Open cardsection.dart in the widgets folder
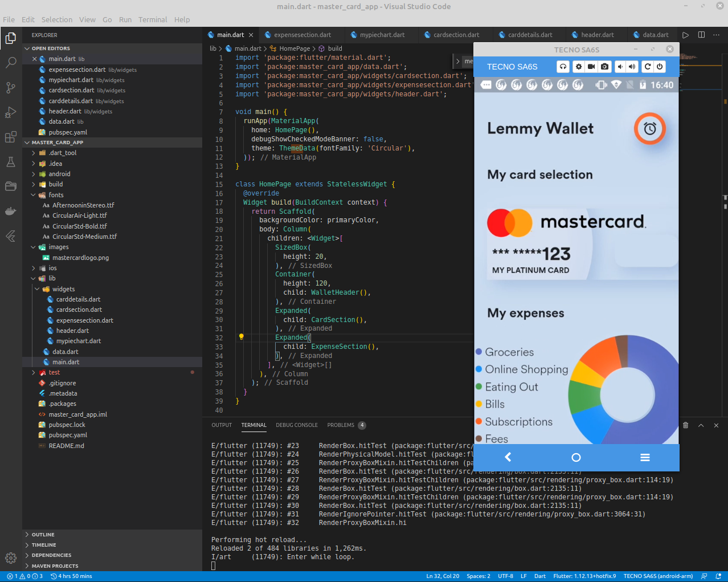The height and width of the screenshot is (582, 728). (x=79, y=310)
